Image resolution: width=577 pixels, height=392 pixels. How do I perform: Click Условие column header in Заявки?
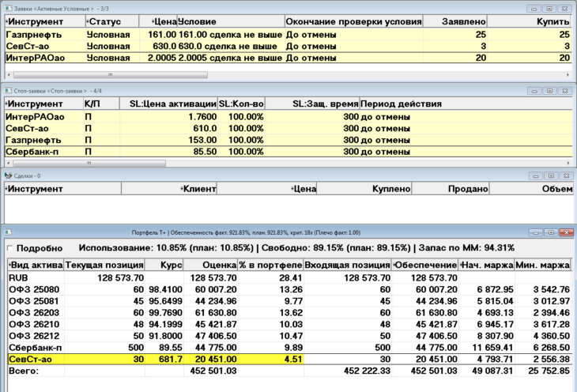(x=231, y=21)
